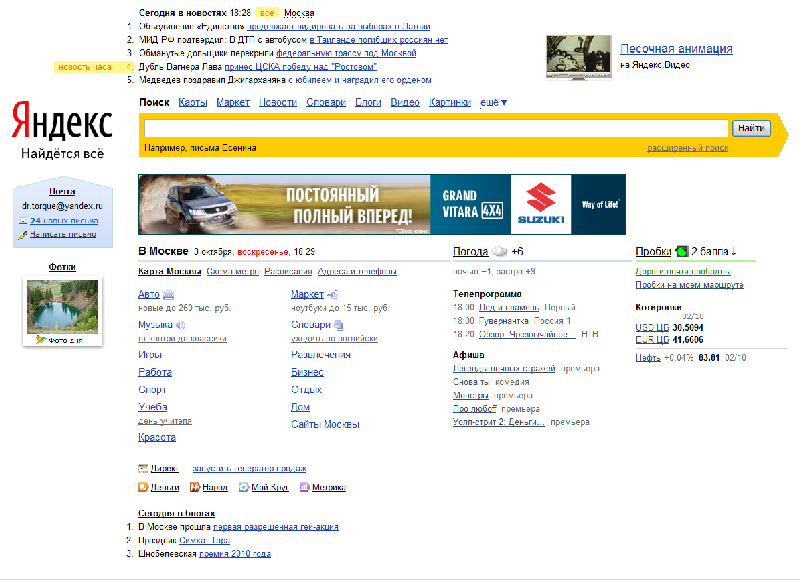Click the purple Метрика icon
The image size is (800, 585).
point(305,488)
